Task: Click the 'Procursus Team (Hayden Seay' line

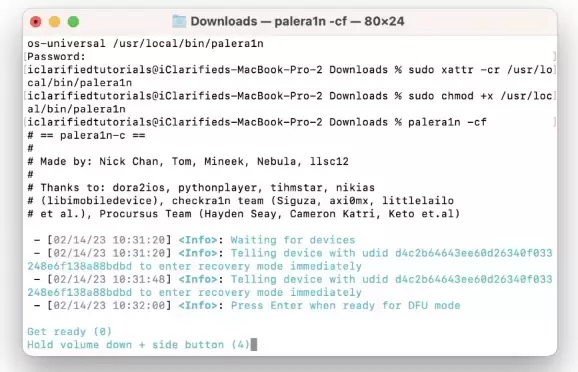Action: pos(244,214)
